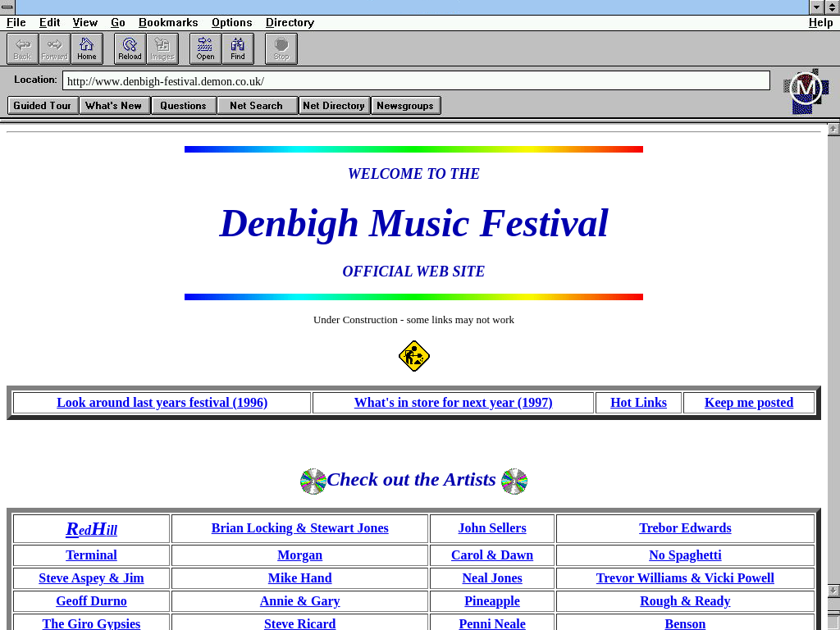Open the window control menu box
Image resolution: width=840 pixels, height=630 pixels.
[x=7, y=7]
